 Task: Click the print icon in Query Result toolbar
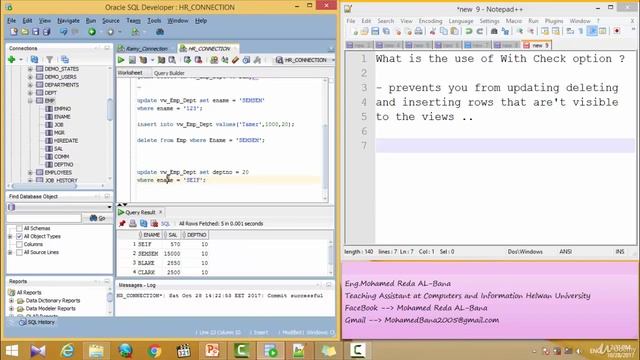click(133, 223)
